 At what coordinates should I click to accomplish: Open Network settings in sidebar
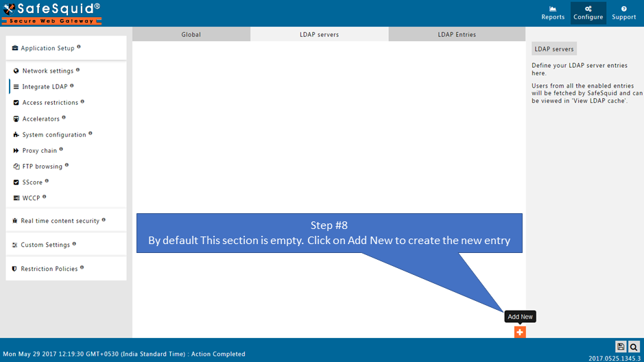pos(47,71)
